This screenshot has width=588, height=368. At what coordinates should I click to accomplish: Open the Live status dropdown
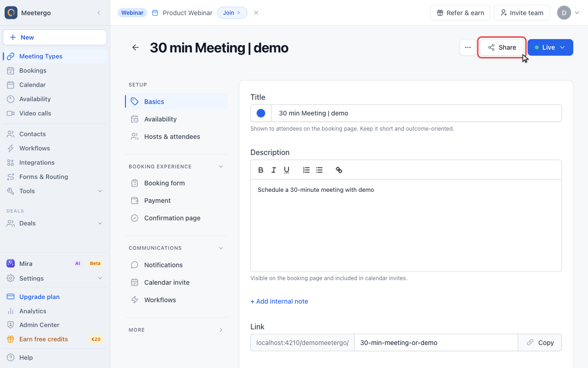tap(550, 47)
